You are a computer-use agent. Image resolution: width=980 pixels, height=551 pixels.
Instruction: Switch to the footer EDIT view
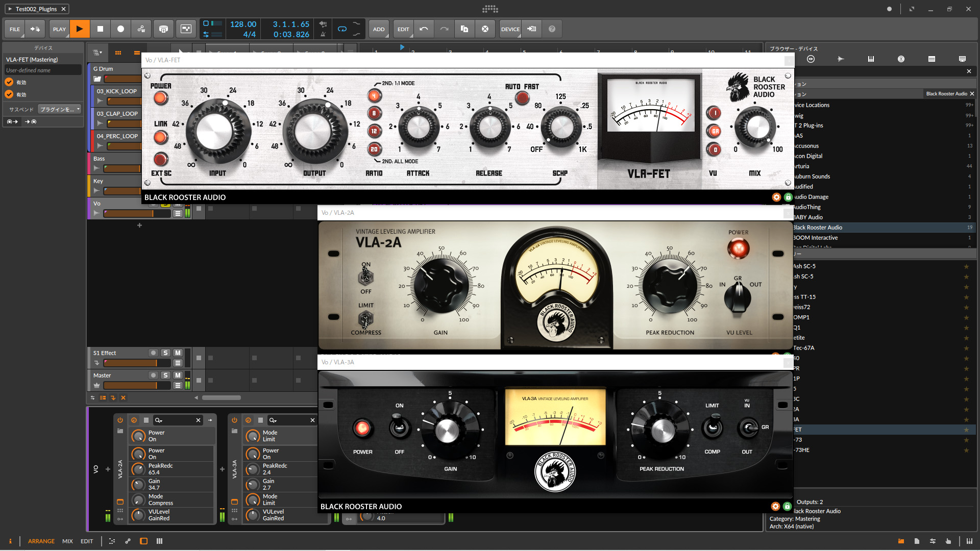[87, 541]
